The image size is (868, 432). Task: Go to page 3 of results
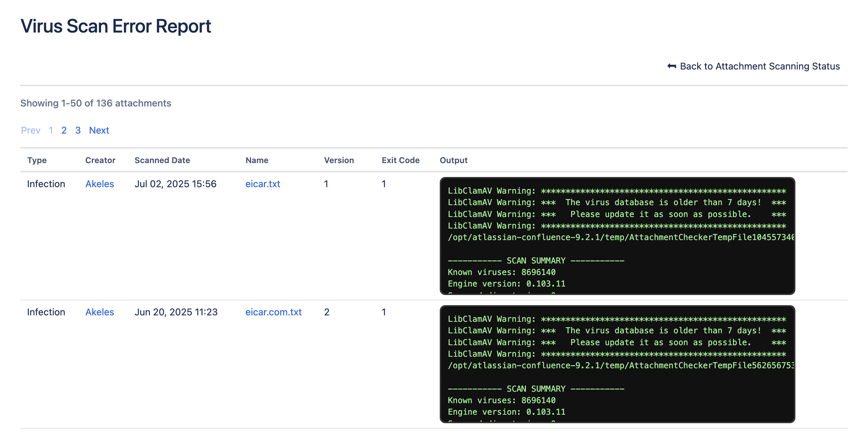[x=78, y=130]
